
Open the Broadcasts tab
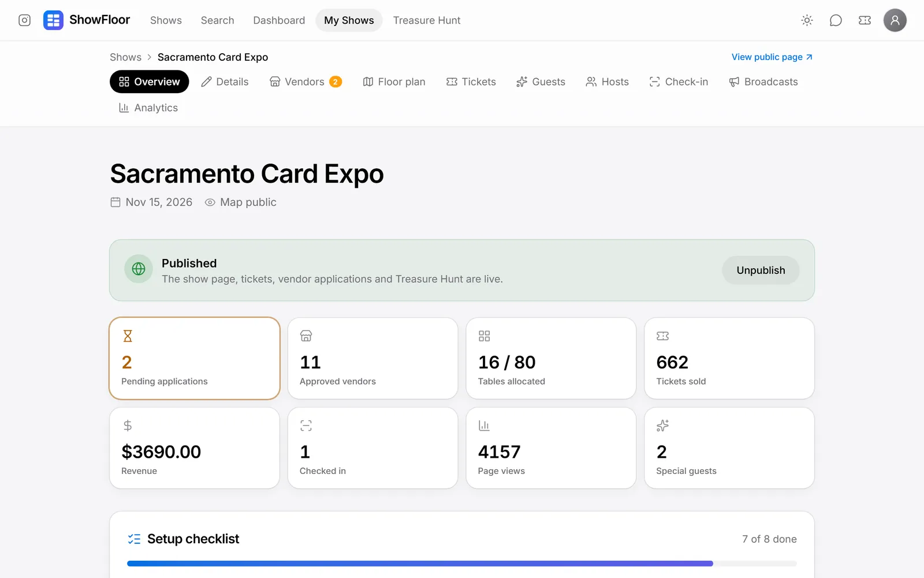click(x=763, y=81)
